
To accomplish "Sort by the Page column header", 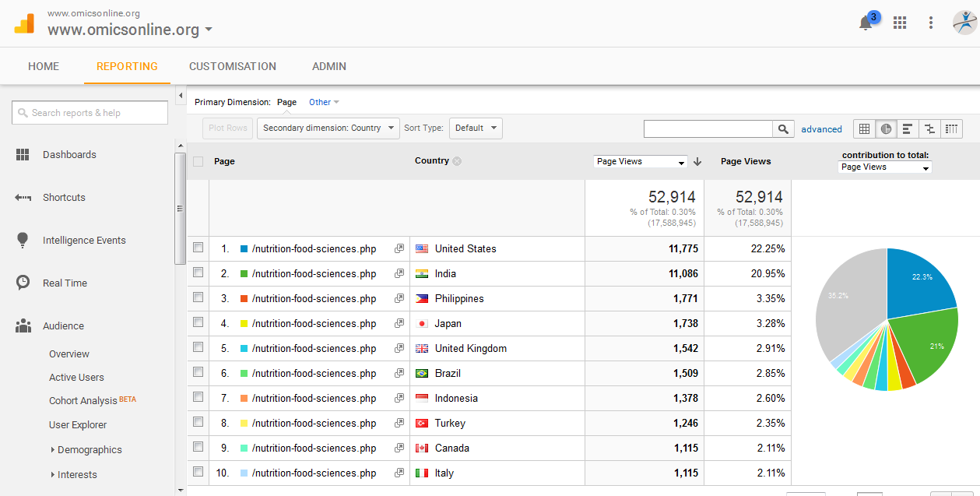I will [224, 161].
